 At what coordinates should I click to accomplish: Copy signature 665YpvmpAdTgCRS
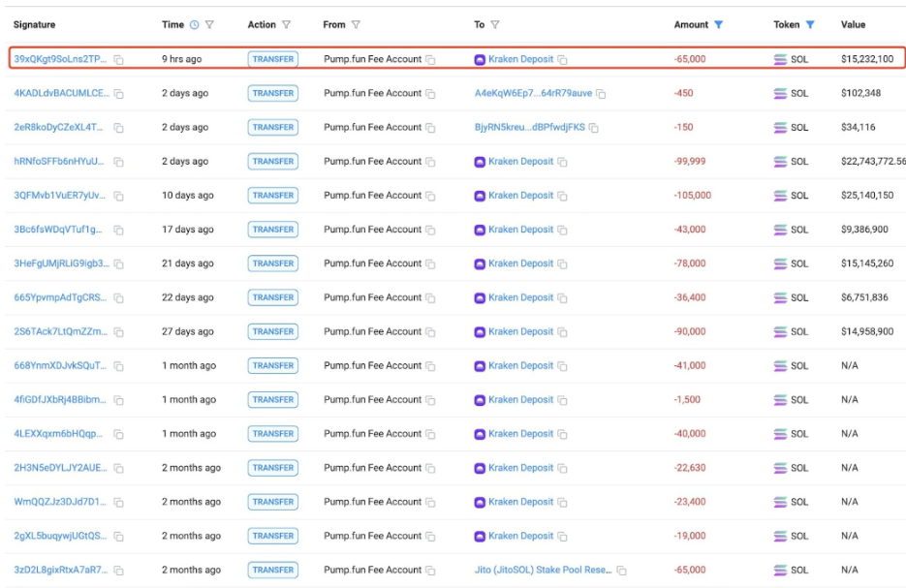118,298
